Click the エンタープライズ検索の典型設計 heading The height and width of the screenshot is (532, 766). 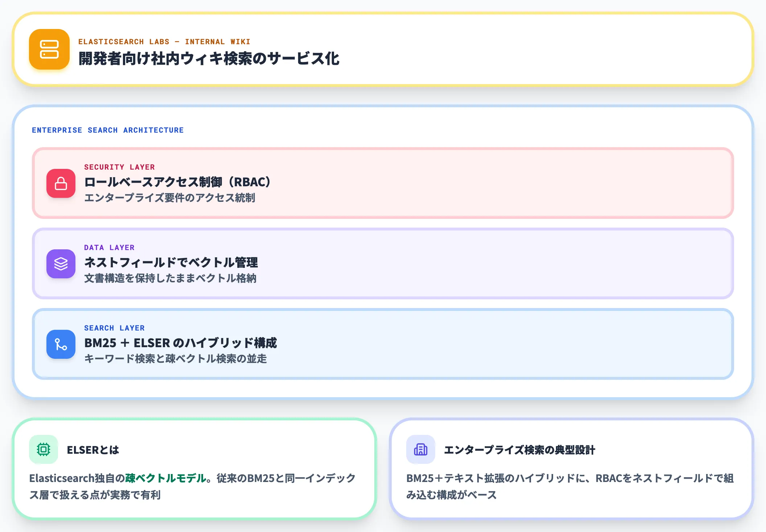click(519, 450)
